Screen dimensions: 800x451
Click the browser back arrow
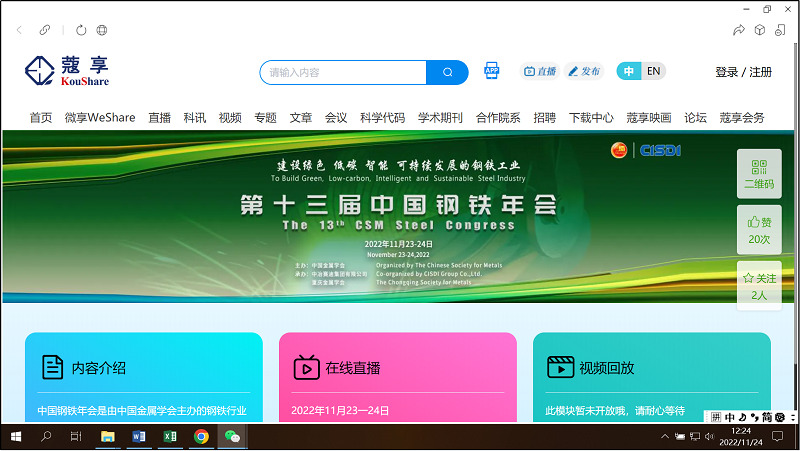[19, 30]
